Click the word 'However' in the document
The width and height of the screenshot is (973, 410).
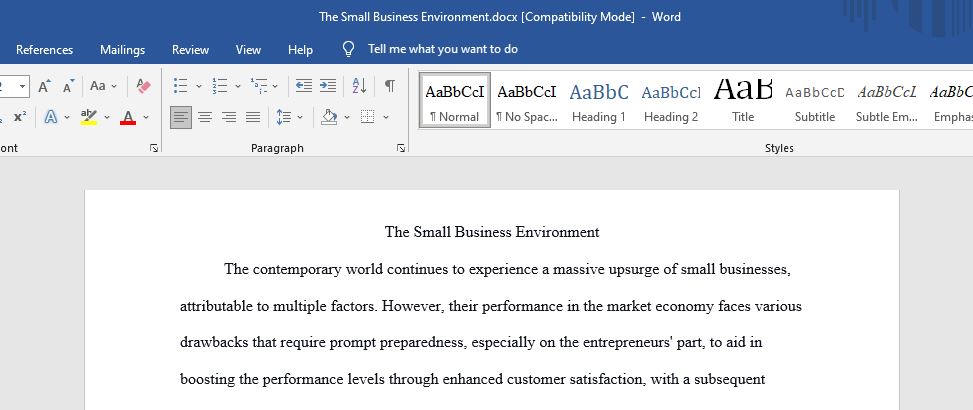[x=413, y=306]
